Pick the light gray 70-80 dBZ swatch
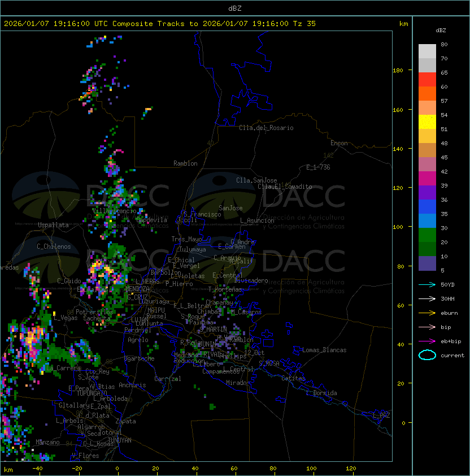 tap(427, 51)
